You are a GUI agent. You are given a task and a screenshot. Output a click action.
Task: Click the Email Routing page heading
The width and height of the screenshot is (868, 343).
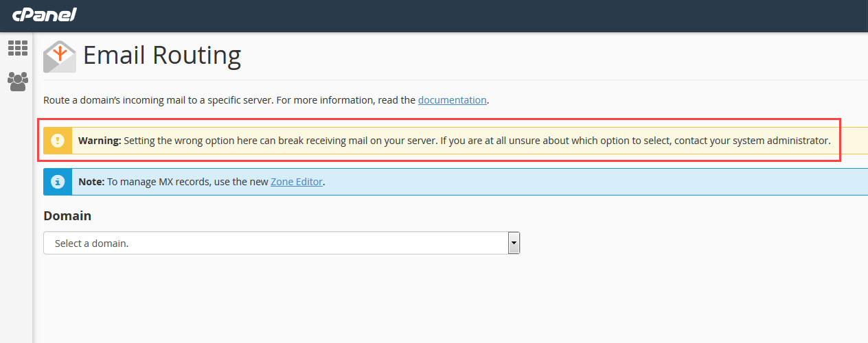(162, 55)
